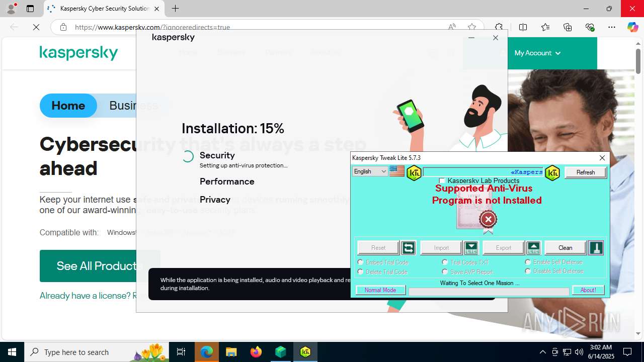Click the Kaspers marquee text field
Screen dimensions: 644x362
(483, 172)
